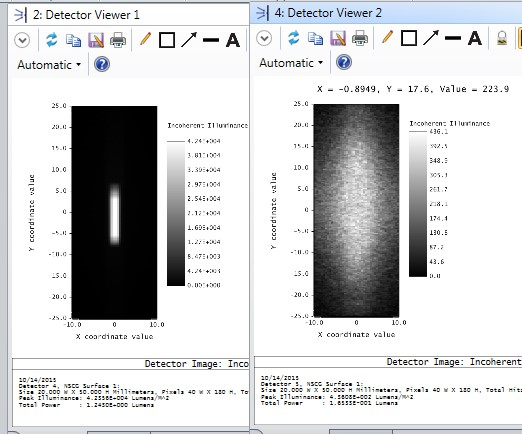The image size is (522, 434).
Task: Expand settings chevron in Detector Viewer 2
Action: (264, 38)
